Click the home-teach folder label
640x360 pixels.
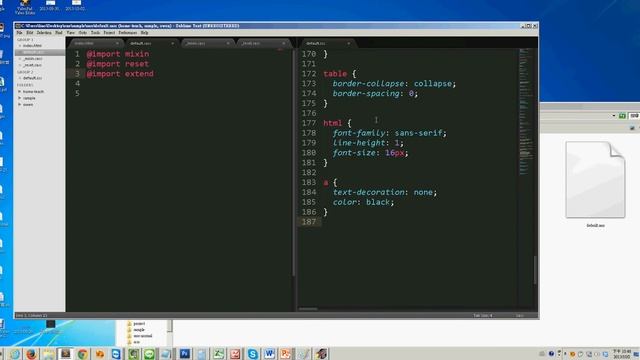click(33, 92)
